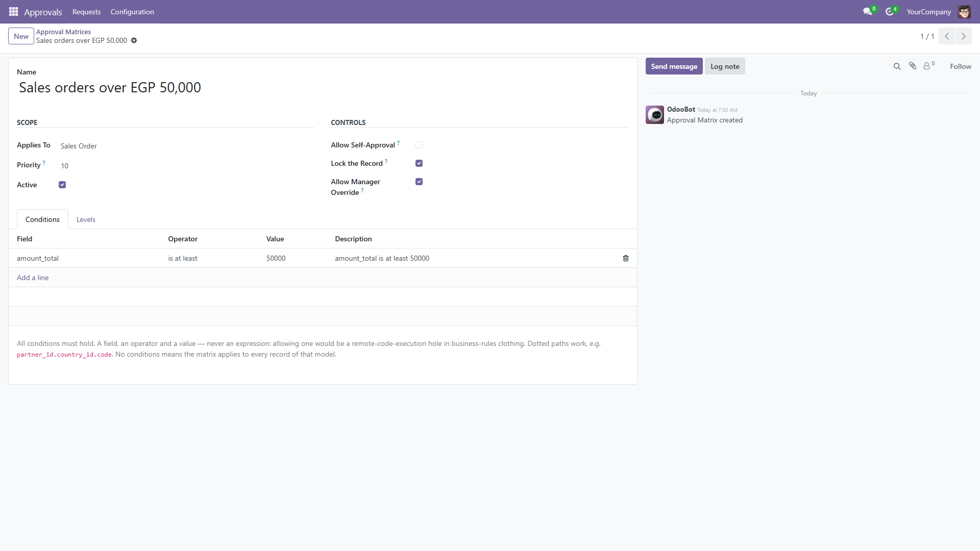Open the Requests menu
The height and width of the screenshot is (551, 980).
coord(86,12)
